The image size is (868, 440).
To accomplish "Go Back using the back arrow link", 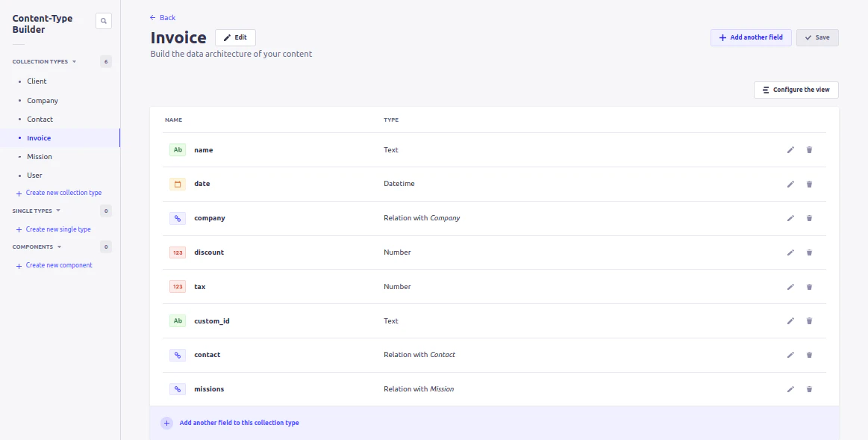I will point(162,17).
